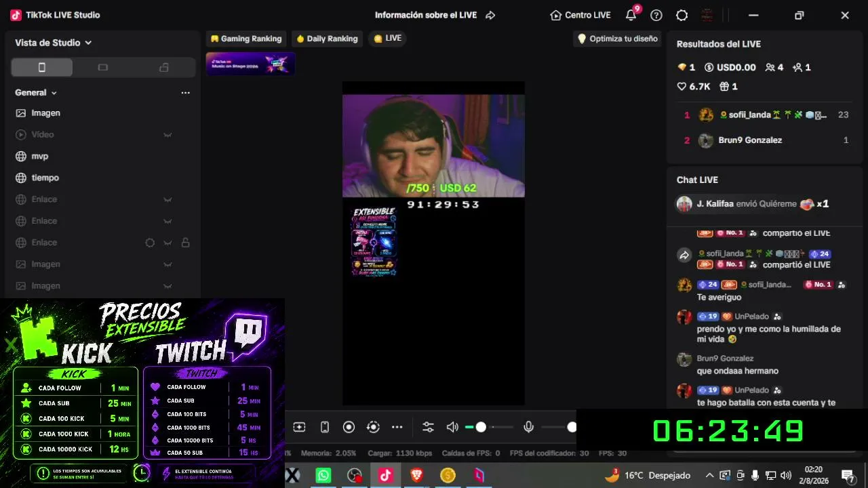Open WhatsApp from the taskbar

(323, 476)
